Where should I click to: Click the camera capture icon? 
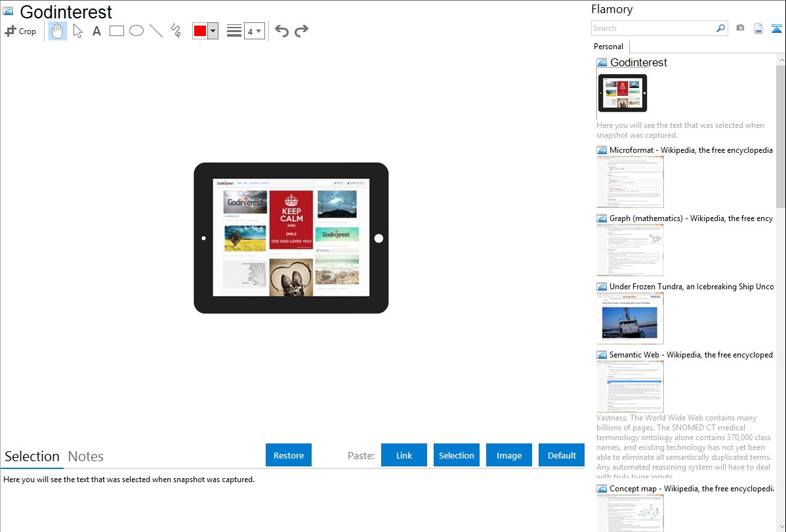click(740, 28)
